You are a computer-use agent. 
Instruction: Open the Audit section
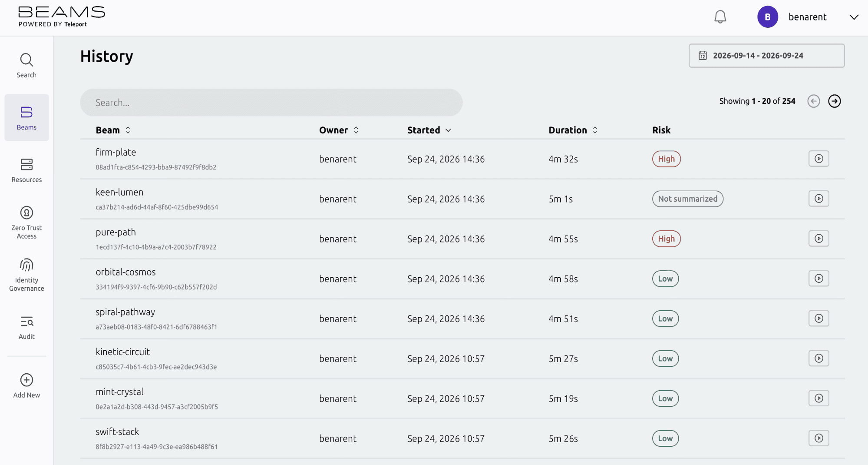click(x=26, y=328)
